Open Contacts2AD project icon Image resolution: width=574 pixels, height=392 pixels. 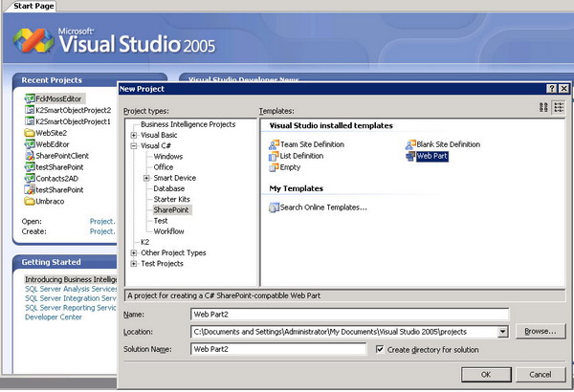click(x=30, y=178)
